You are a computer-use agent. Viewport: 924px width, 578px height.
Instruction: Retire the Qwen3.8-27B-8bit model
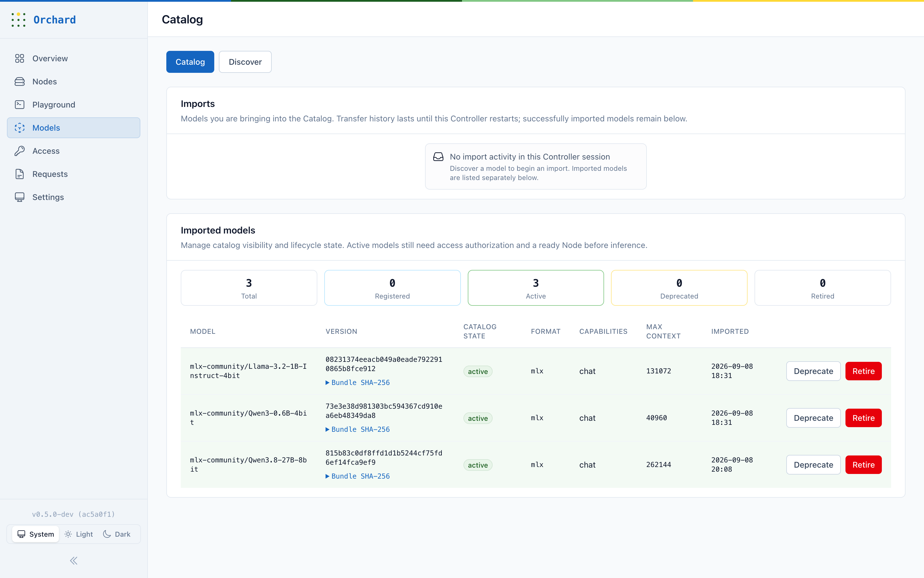863,465
